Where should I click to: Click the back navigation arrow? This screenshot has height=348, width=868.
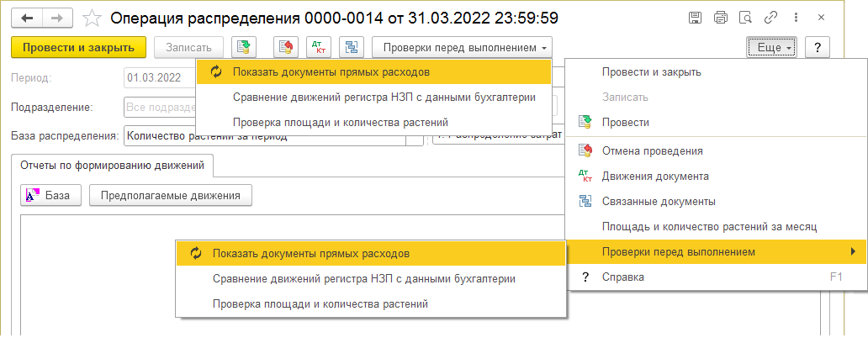point(27,18)
